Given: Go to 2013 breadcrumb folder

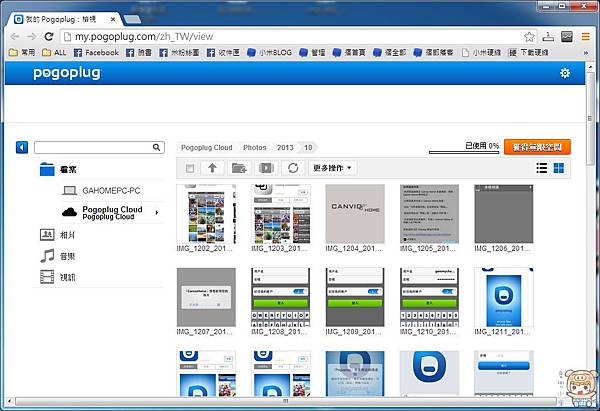Looking at the screenshot, I should point(285,147).
